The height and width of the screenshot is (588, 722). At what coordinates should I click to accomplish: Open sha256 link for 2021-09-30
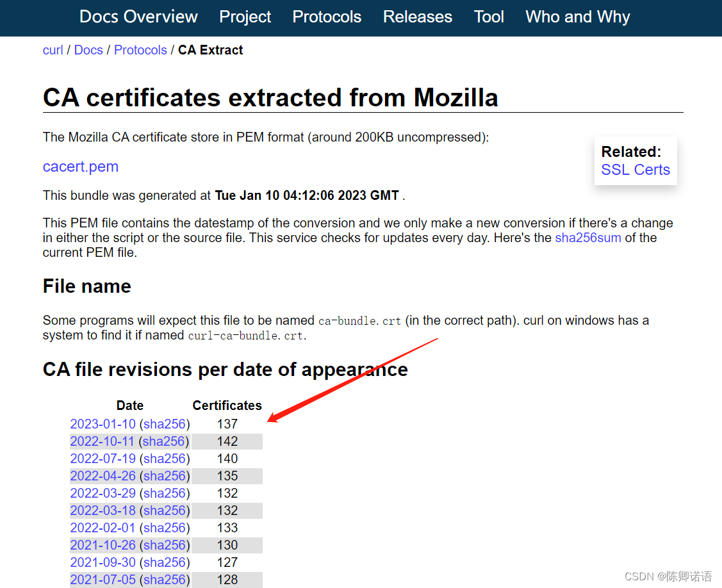[x=165, y=562]
